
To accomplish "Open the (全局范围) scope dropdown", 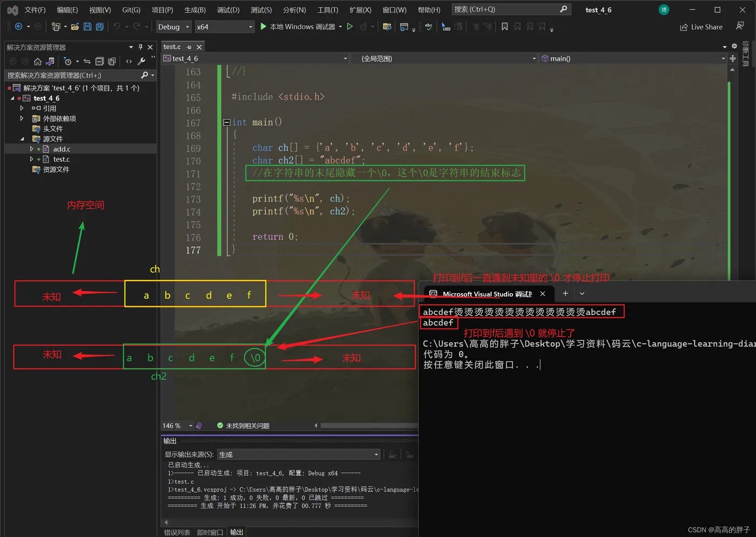I will [446, 58].
